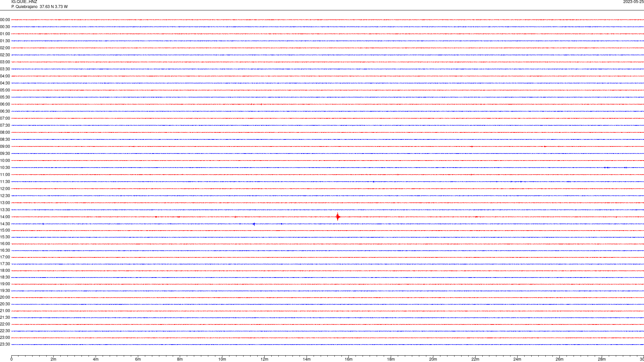Select the 03:30 trace row label
The height and width of the screenshot is (362, 644).
[x=5, y=69]
